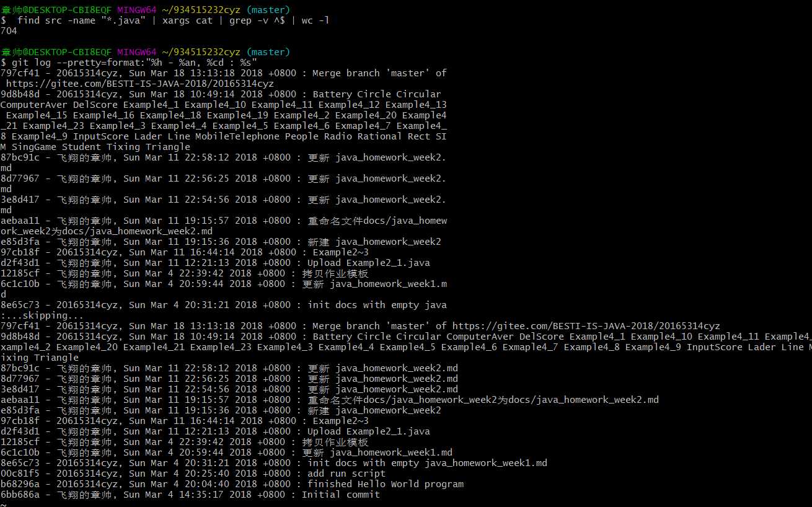Click "Example4_12" in the commit message

coord(349,105)
